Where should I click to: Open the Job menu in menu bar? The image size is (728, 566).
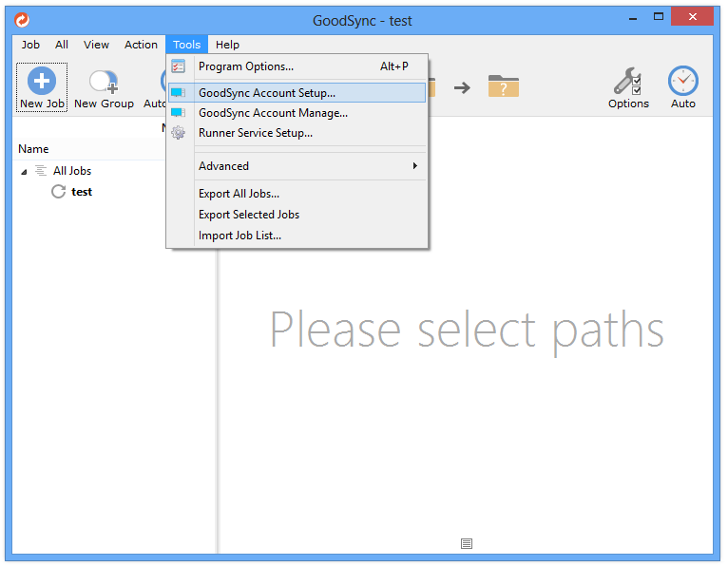pos(30,45)
